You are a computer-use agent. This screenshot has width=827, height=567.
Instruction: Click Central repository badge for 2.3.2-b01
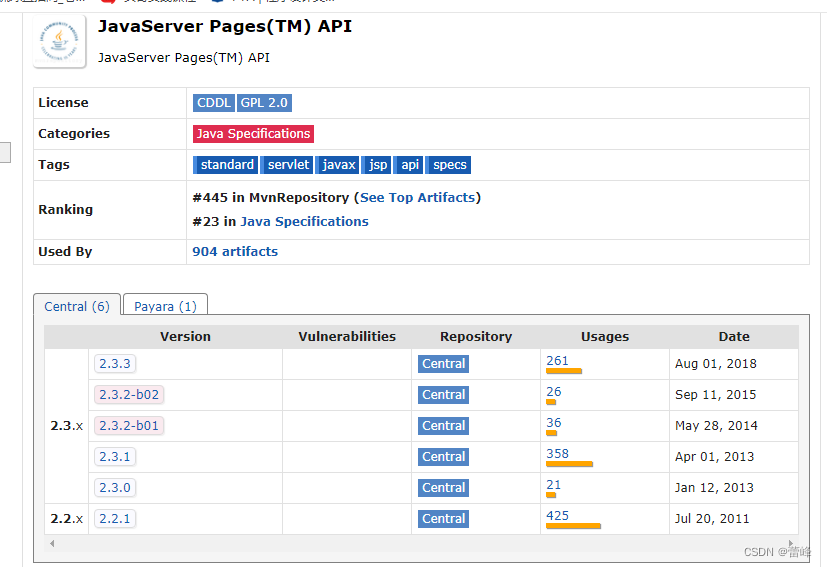443,426
